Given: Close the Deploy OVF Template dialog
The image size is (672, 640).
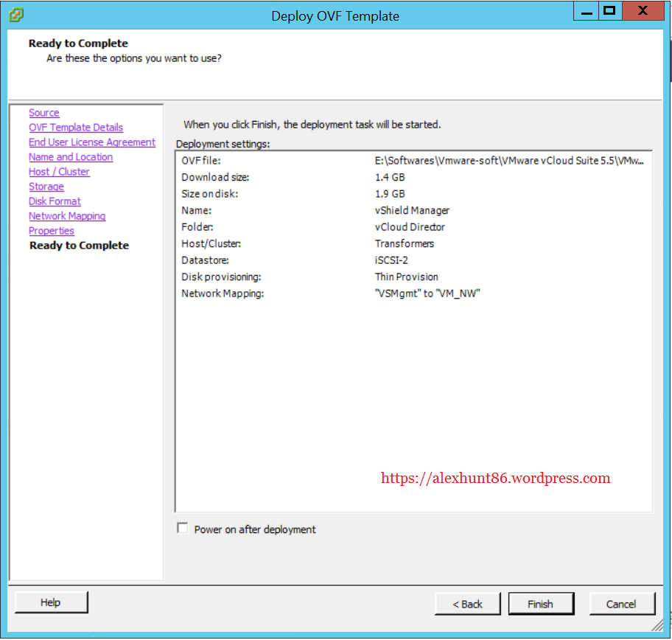Looking at the screenshot, I should pos(643,11).
